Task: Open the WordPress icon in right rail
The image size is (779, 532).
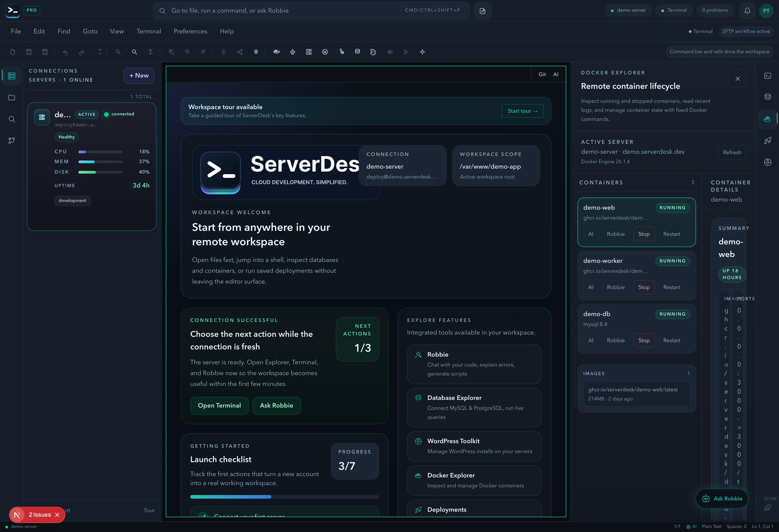Action: point(768,162)
